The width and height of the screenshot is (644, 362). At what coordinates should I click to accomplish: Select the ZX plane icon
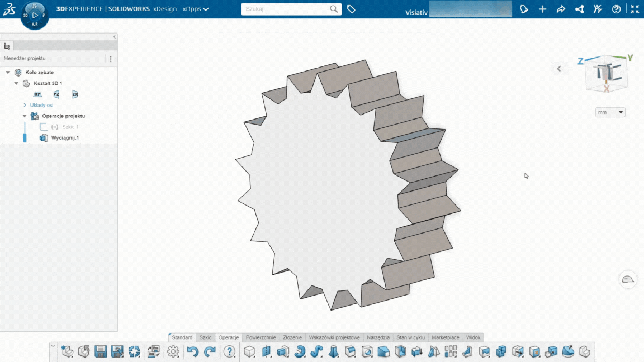coord(75,94)
